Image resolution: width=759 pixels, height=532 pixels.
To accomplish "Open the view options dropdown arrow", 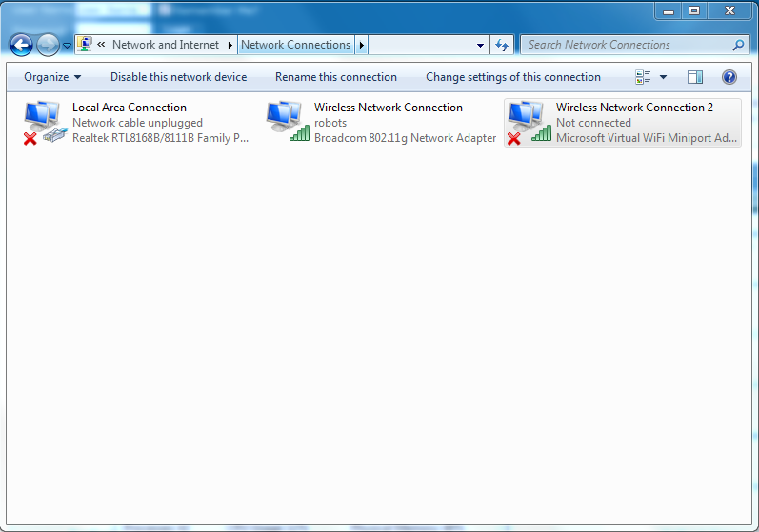I will 663,77.
